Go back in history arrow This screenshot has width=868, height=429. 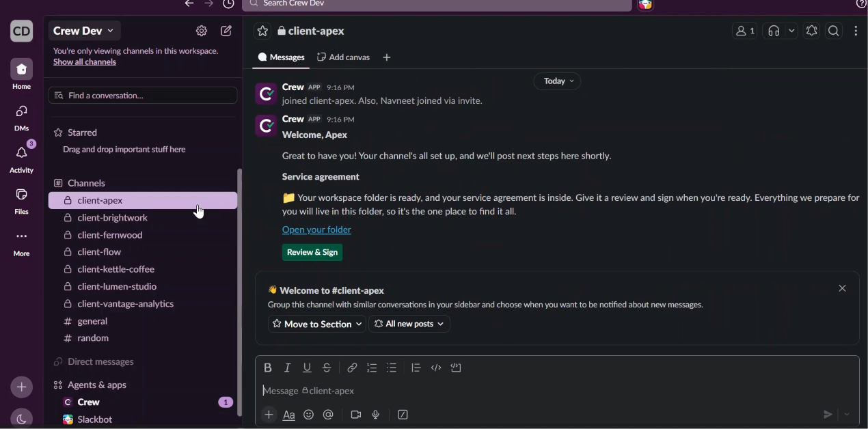(189, 3)
